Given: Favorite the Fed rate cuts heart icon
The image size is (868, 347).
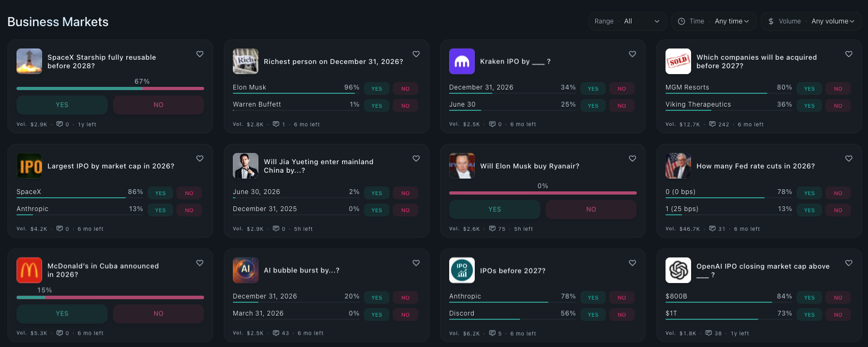Looking at the screenshot, I should 849,158.
